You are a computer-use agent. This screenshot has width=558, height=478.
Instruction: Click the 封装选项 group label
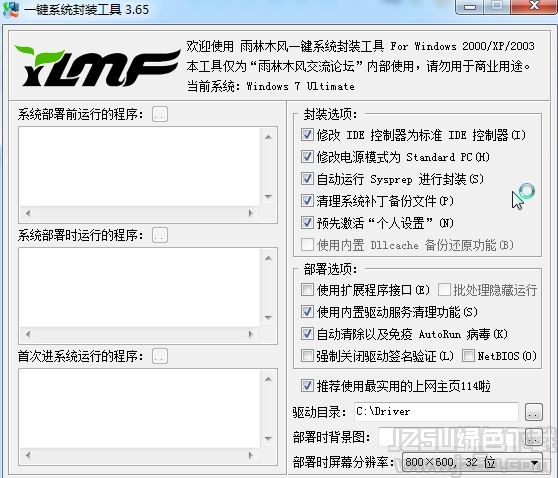point(330,114)
